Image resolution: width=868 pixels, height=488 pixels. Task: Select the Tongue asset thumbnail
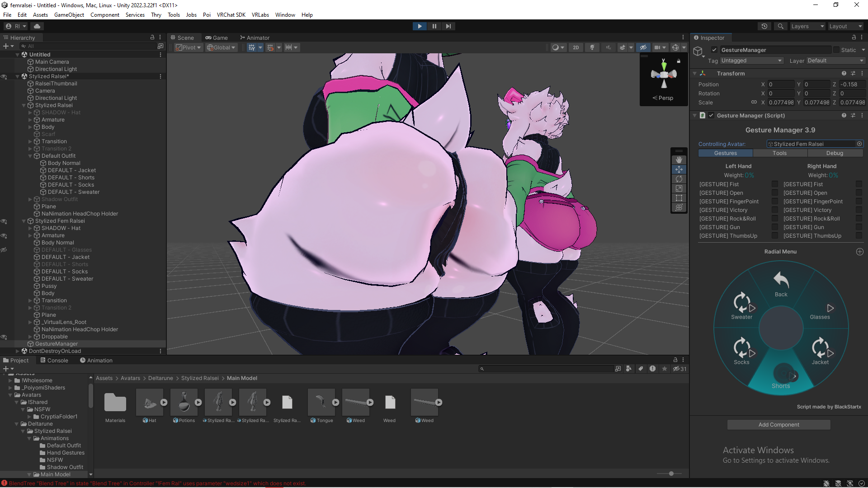click(x=321, y=402)
